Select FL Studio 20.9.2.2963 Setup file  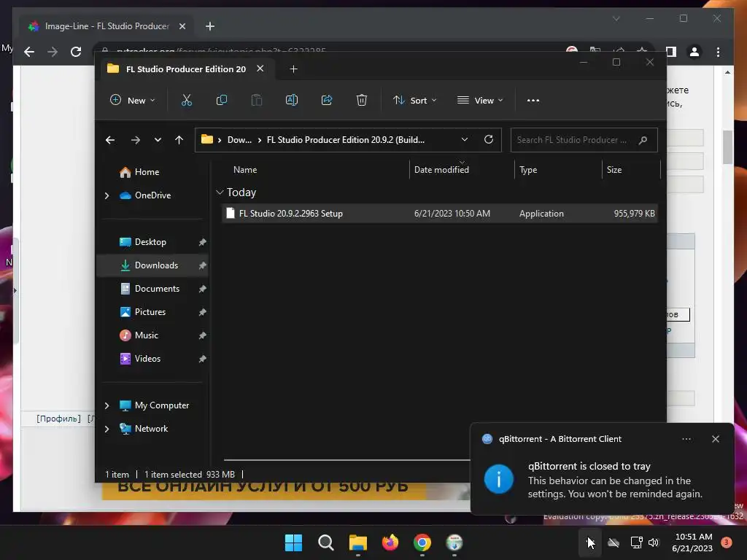pos(440,214)
